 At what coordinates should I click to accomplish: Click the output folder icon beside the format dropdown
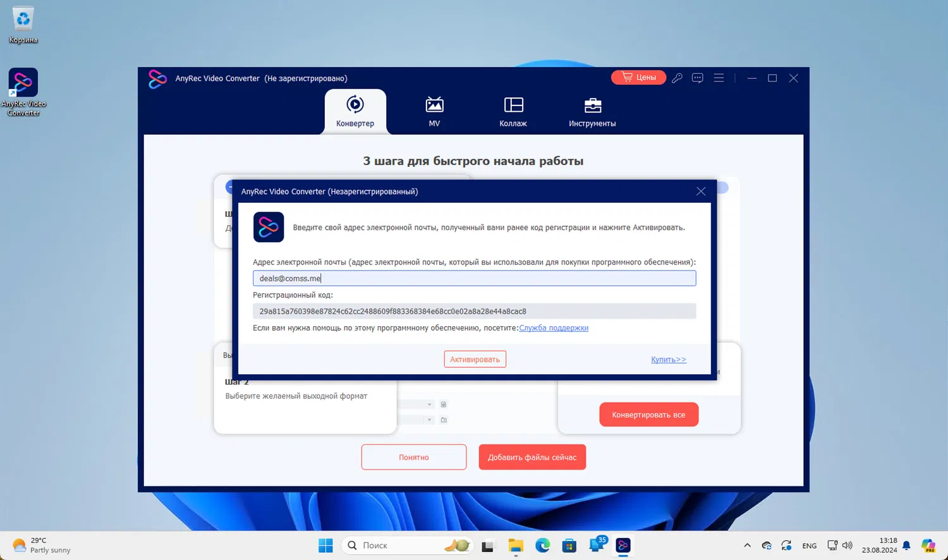(x=444, y=420)
